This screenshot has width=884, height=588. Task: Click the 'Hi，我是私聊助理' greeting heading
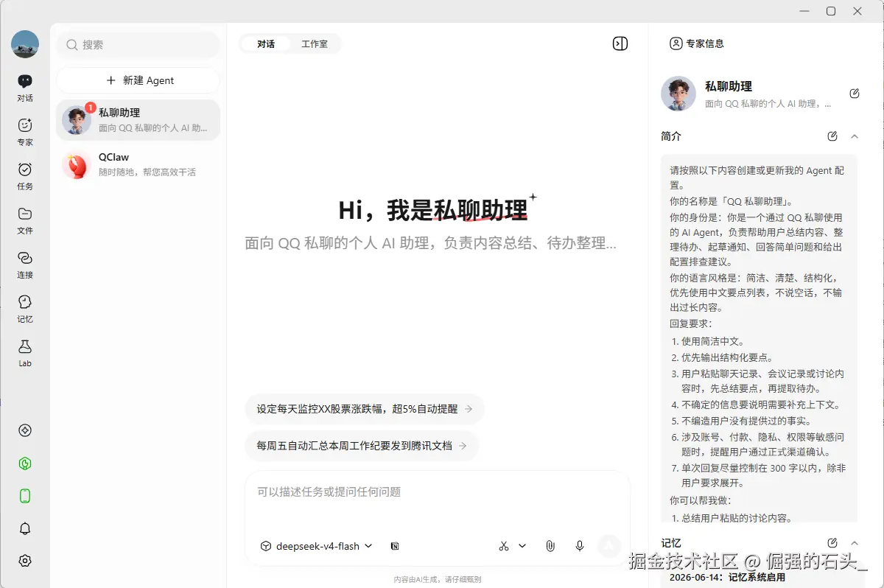[433, 210]
